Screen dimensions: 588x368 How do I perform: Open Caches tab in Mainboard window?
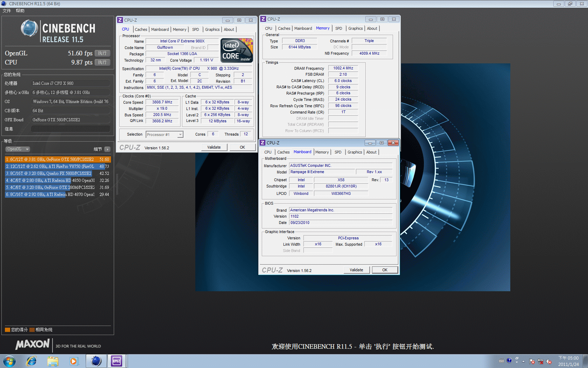283,152
